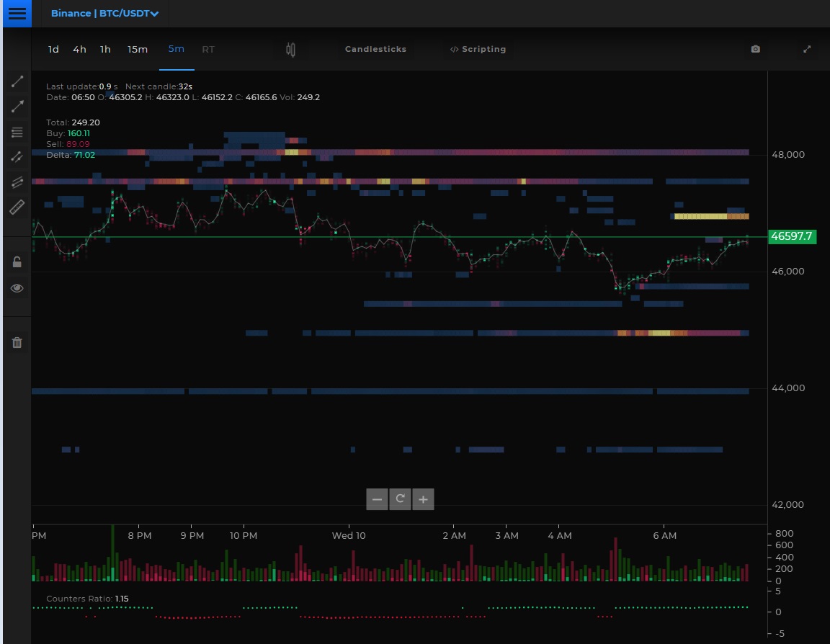The image size is (830, 644).
Task: Click the 4 AM time axis label
Action: click(x=560, y=535)
